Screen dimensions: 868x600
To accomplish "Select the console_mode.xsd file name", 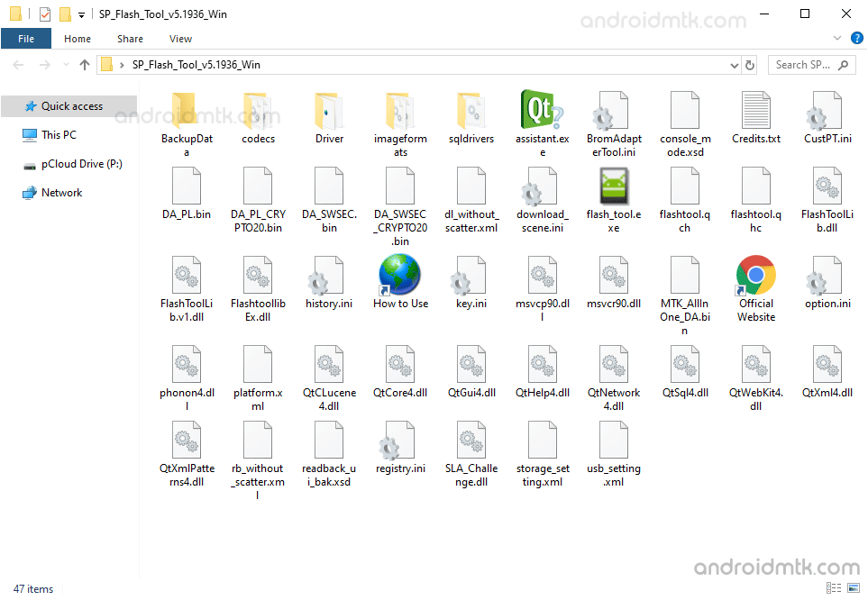I will [x=685, y=145].
